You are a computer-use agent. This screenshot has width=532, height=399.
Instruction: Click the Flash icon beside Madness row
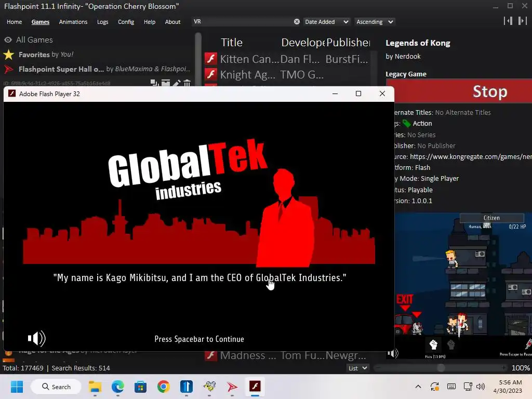point(211,355)
